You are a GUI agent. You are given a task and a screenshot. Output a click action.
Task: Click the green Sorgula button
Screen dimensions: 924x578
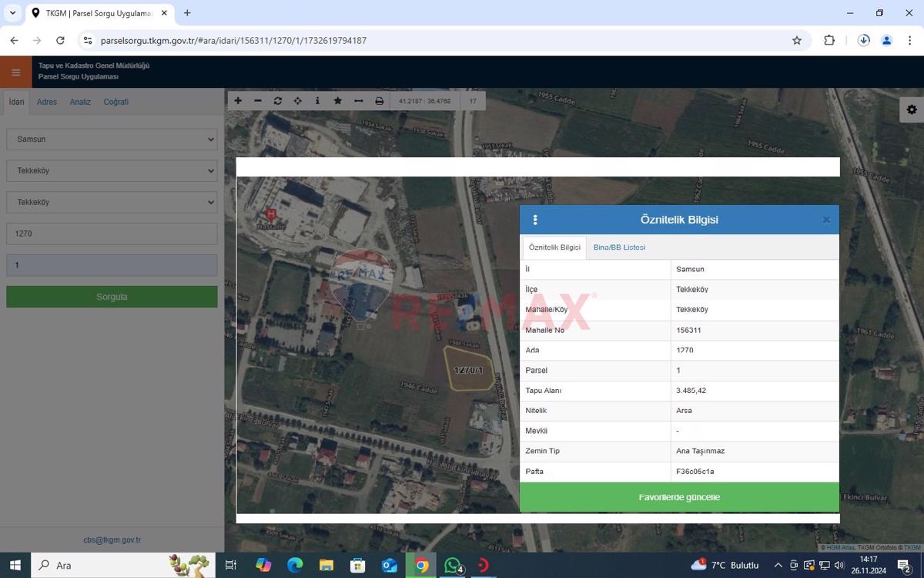point(112,297)
